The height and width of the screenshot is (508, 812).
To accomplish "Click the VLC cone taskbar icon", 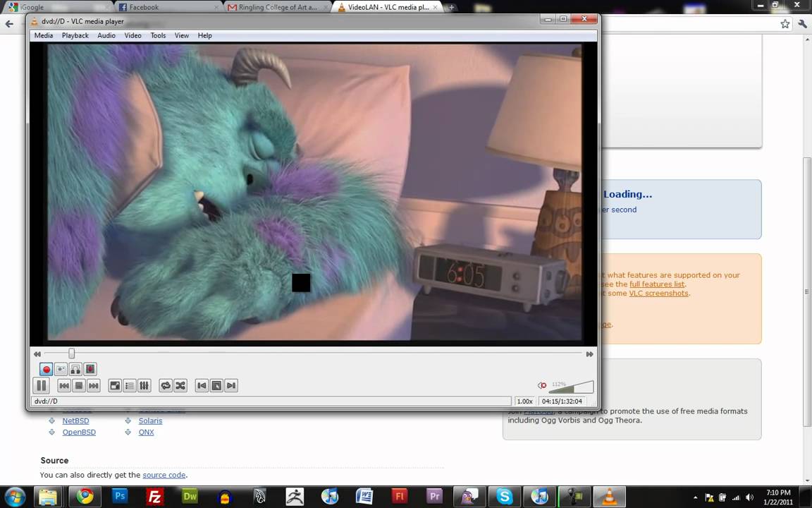I will (609, 497).
